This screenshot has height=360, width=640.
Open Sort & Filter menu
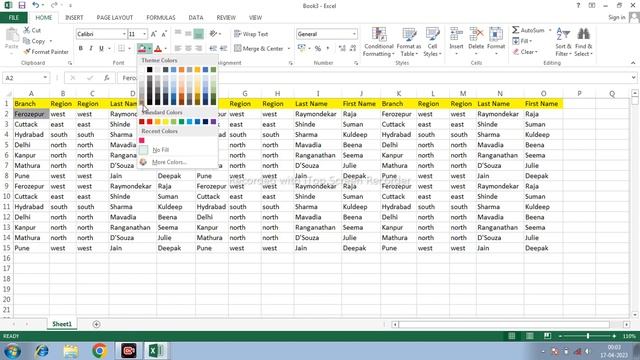pos(563,42)
